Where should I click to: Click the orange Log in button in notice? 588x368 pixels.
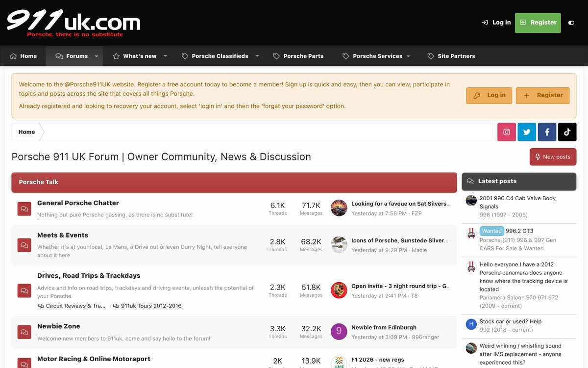pyautogui.click(x=489, y=95)
